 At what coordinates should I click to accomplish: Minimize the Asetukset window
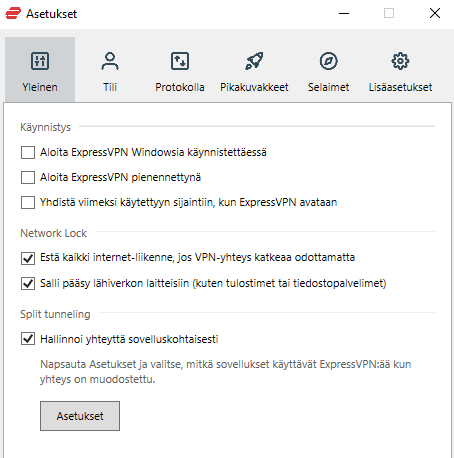[344, 14]
